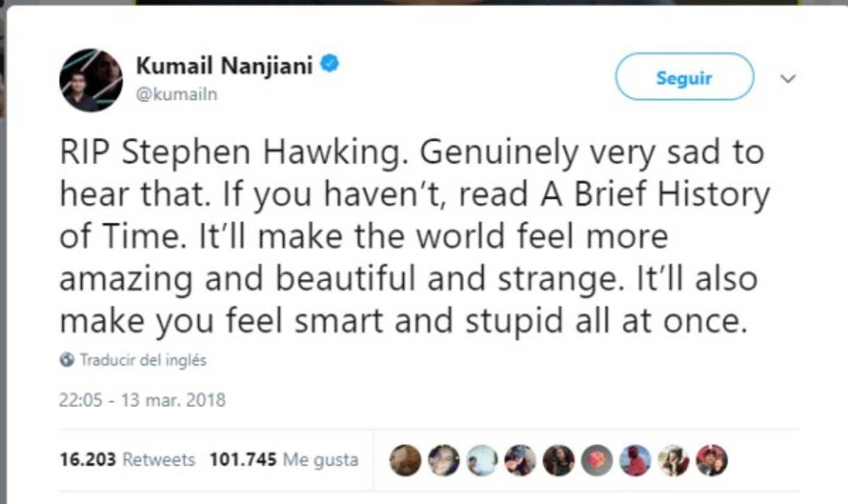The width and height of the screenshot is (848, 504).
Task: Open Kumail Nanjiani's profile avatar
Action: 91,78
